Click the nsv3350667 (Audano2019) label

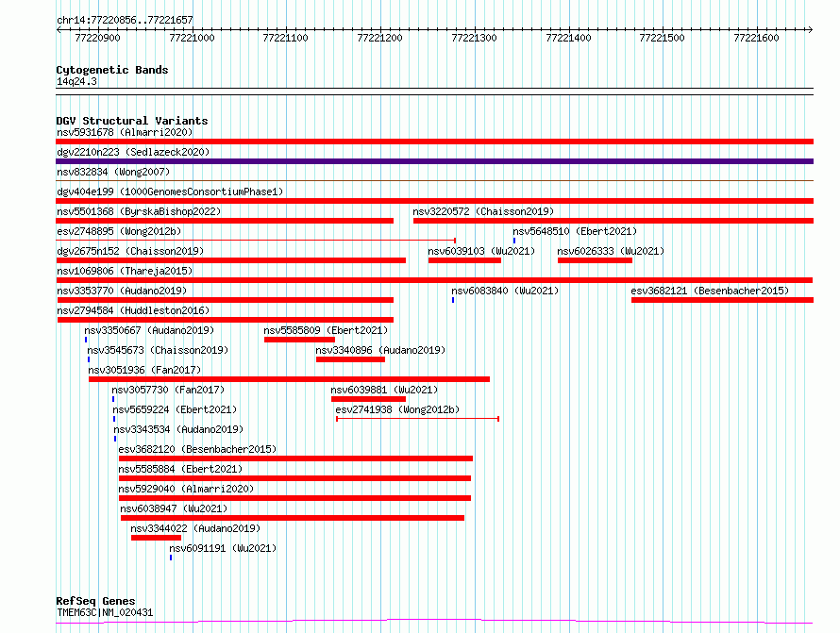149,330
